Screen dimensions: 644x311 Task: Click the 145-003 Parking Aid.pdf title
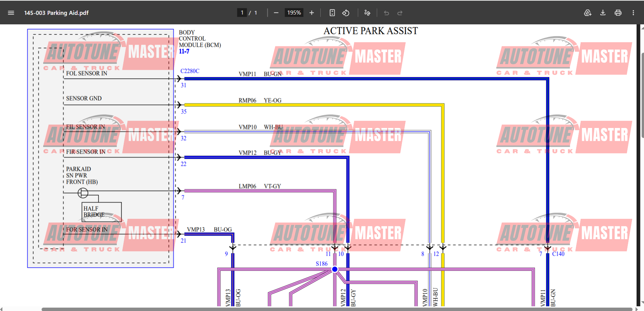tap(56, 13)
